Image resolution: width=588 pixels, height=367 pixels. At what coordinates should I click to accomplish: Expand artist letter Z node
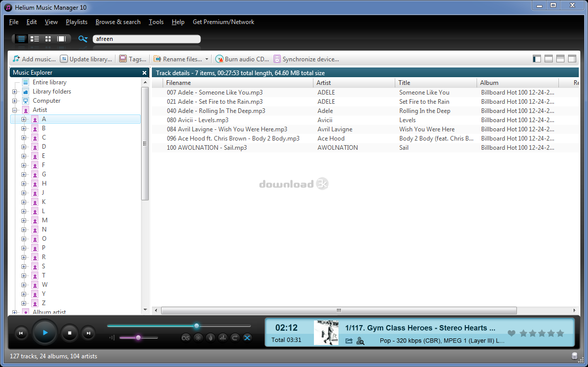pyautogui.click(x=24, y=303)
